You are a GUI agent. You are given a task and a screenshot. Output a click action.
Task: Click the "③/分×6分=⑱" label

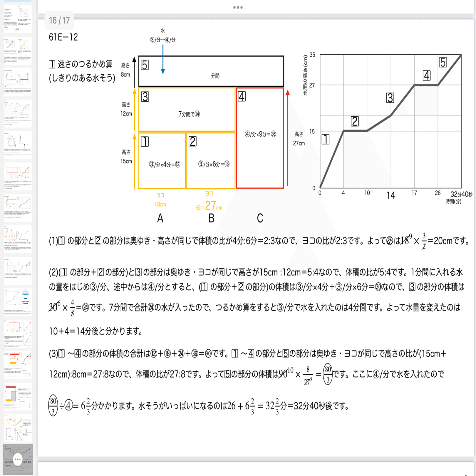point(214,164)
